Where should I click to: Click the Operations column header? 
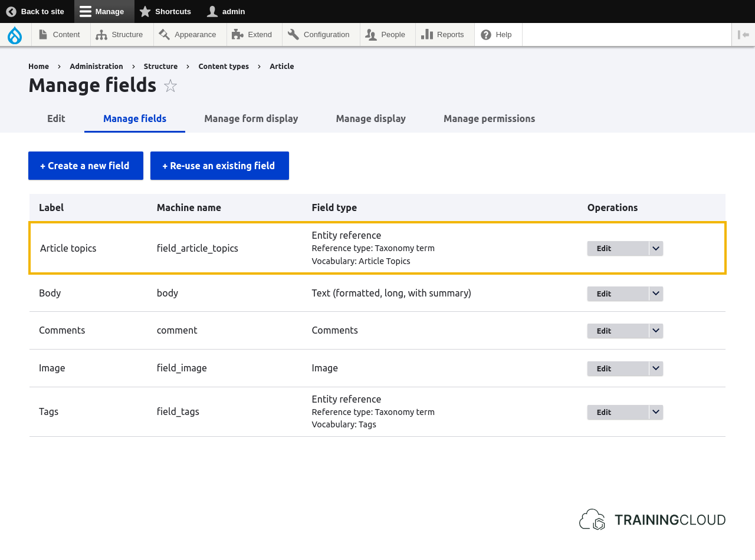612,207
